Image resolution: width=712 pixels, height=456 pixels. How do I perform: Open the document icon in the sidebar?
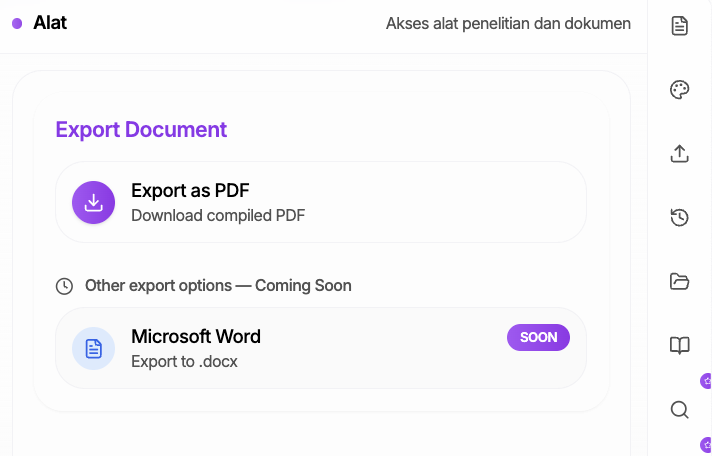[x=679, y=26]
